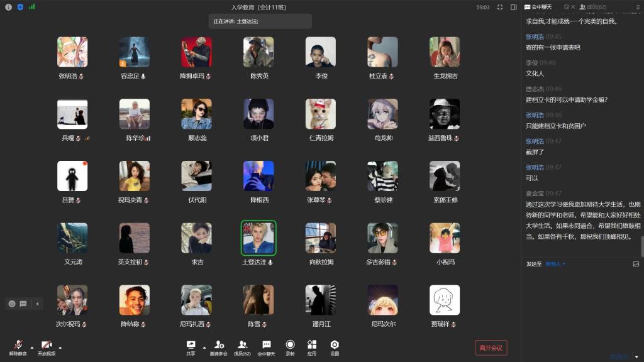The image size is (644, 362).
Task: Switch to the 成员(62) tab in the side panel
Action: (592, 7)
